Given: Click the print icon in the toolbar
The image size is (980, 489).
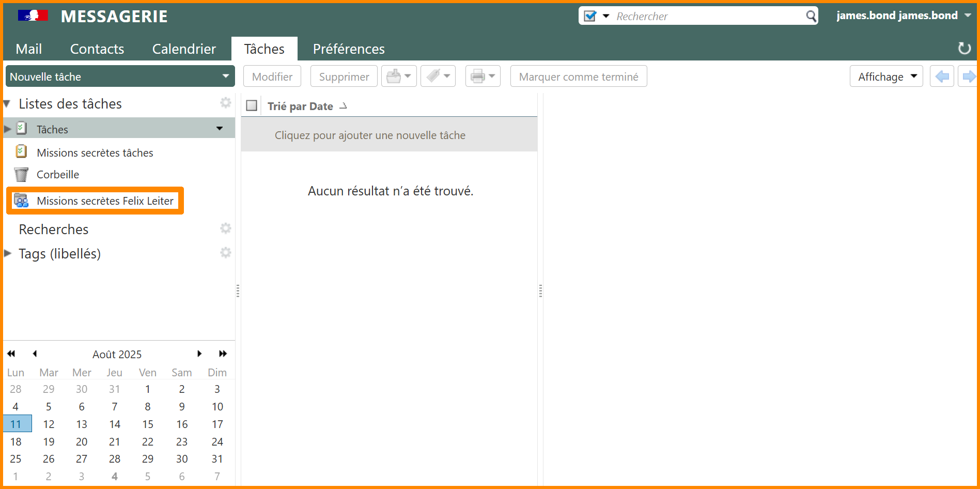Looking at the screenshot, I should [x=478, y=77].
